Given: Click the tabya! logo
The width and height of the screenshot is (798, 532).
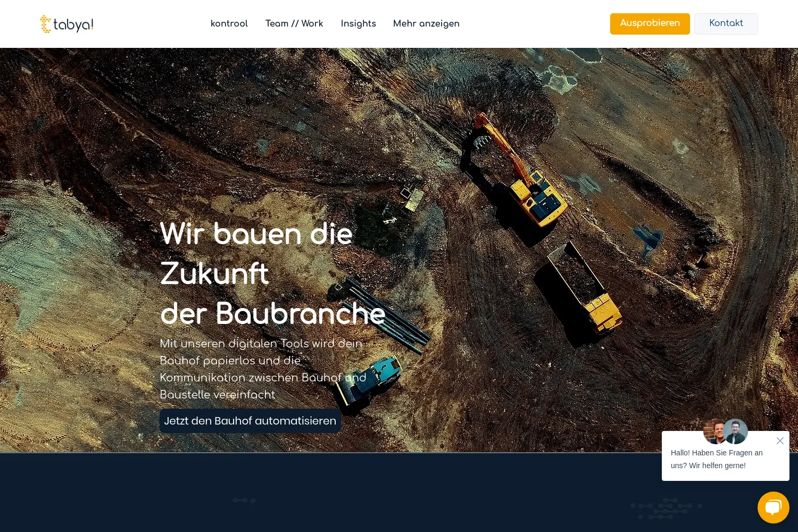Looking at the screenshot, I should 67,24.
